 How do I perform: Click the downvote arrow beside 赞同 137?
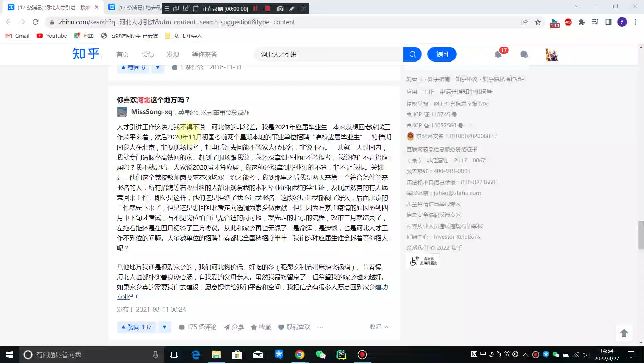click(x=164, y=327)
